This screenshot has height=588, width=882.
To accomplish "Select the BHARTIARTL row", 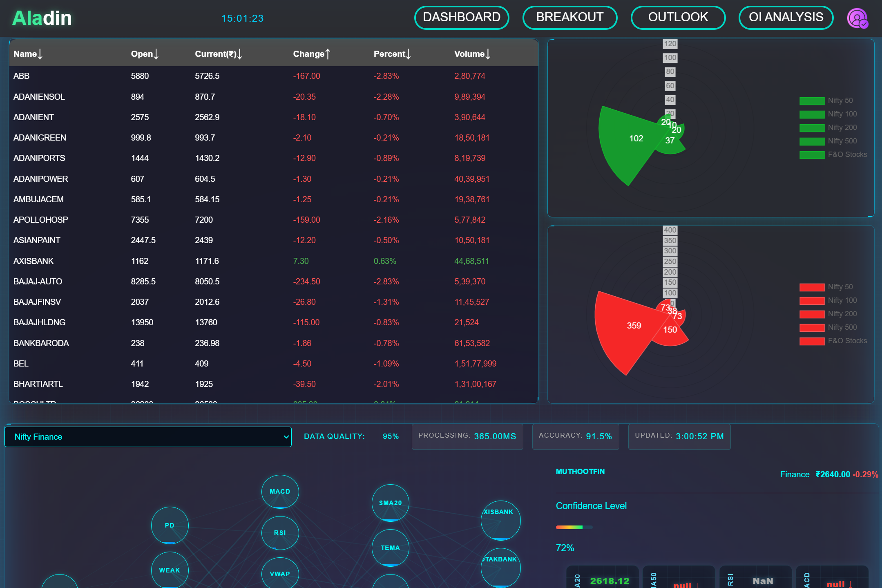I will coord(274,384).
